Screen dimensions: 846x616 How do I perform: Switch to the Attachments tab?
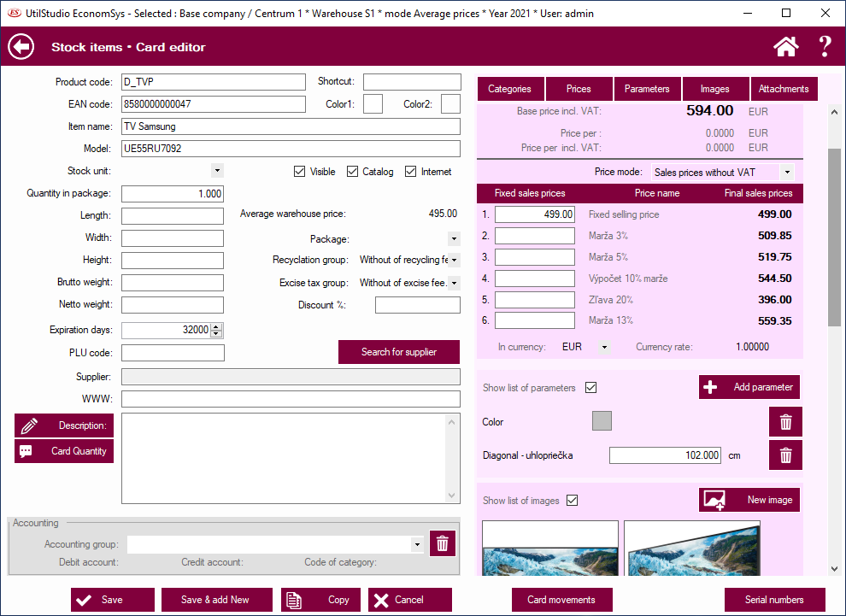[784, 89]
